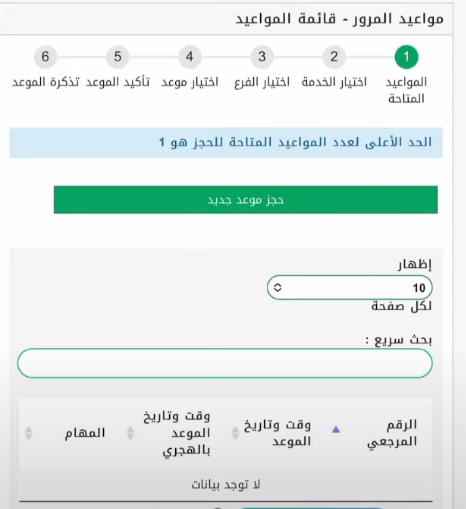Sort by الرقم المرجعي ascending arrow
Screen dimensions: 466x509
336,429
